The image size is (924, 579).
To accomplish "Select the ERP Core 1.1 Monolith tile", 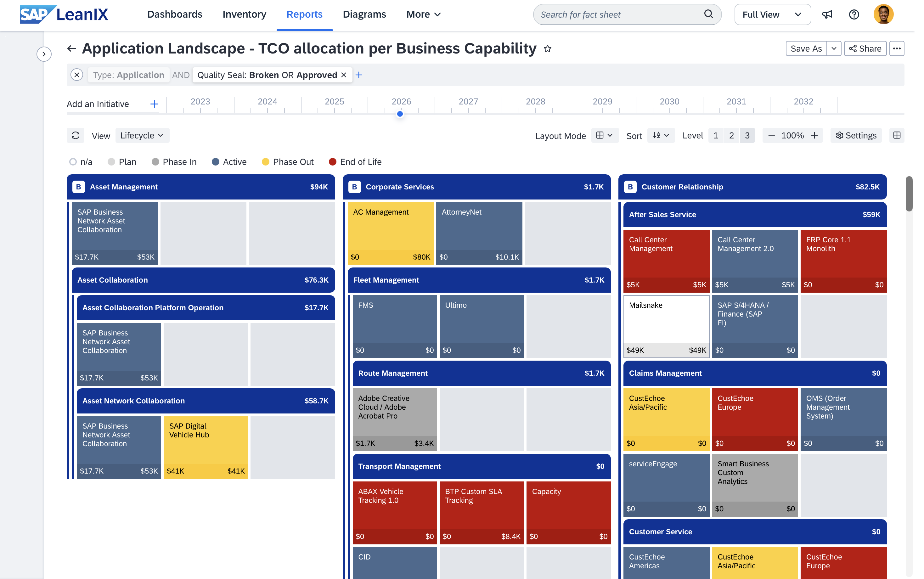I will (x=843, y=261).
